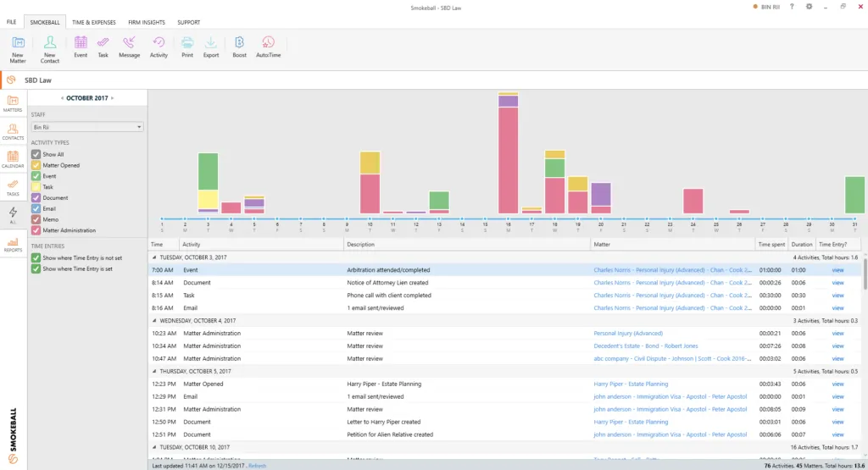Toggle Show where Time Entry is not set
Image resolution: width=868 pixels, height=470 pixels.
click(36, 257)
